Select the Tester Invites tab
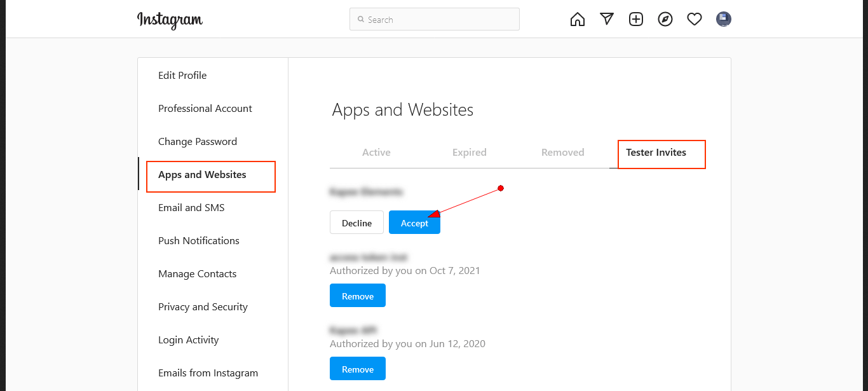The height and width of the screenshot is (391, 868). click(656, 153)
